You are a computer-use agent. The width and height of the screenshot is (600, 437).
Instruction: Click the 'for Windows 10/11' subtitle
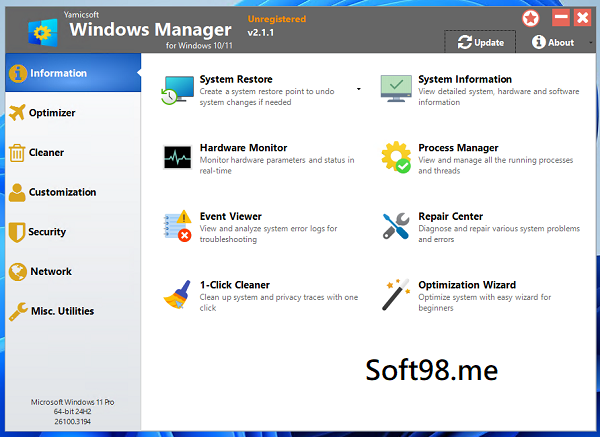pos(199,46)
